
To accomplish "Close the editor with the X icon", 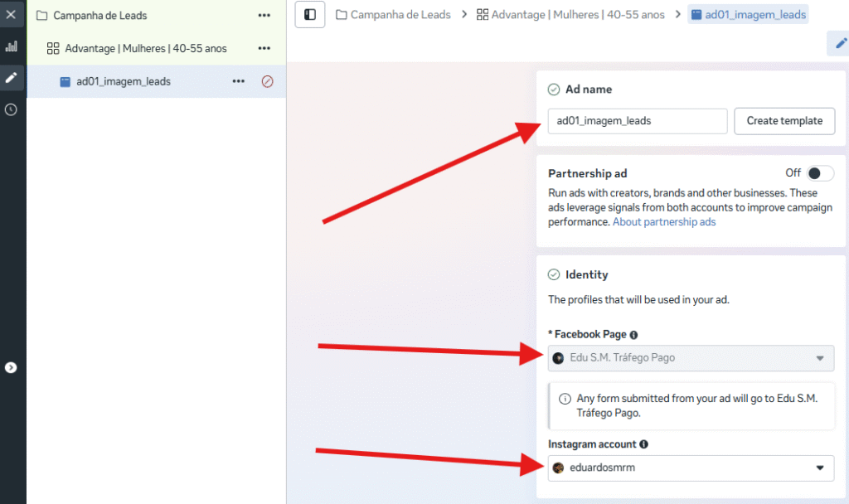I will coord(11,15).
